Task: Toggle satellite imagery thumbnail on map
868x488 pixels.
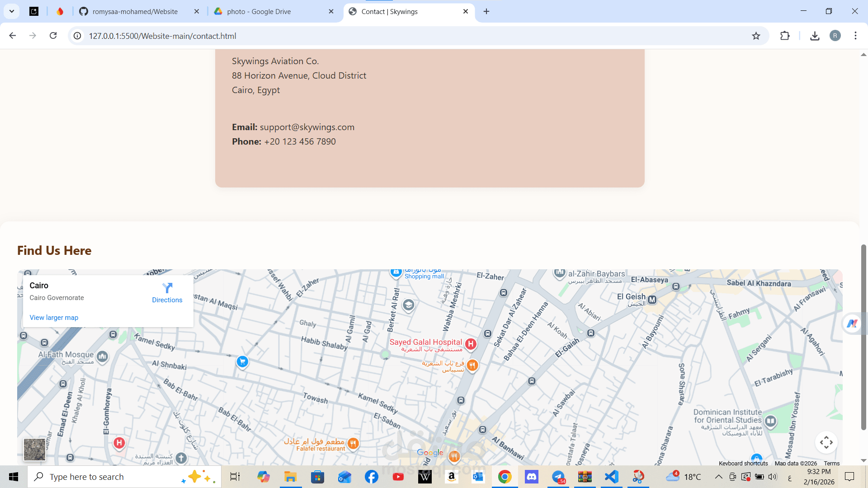Action: (x=34, y=449)
